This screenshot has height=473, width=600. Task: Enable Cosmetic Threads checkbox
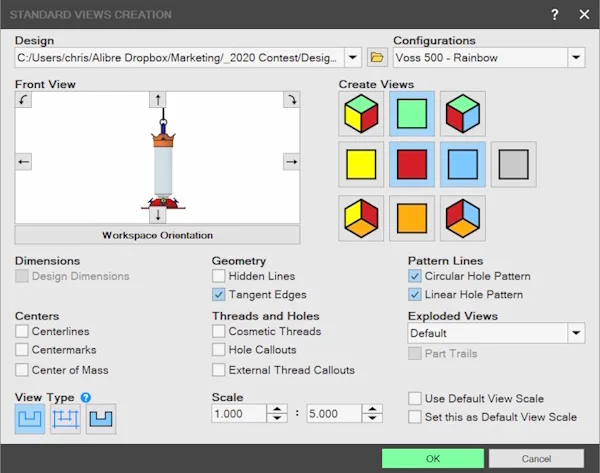point(218,331)
